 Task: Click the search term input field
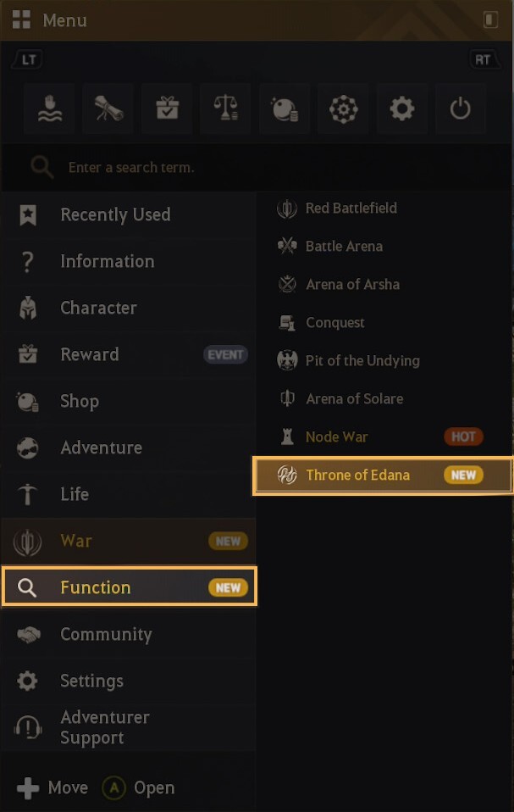click(254, 167)
